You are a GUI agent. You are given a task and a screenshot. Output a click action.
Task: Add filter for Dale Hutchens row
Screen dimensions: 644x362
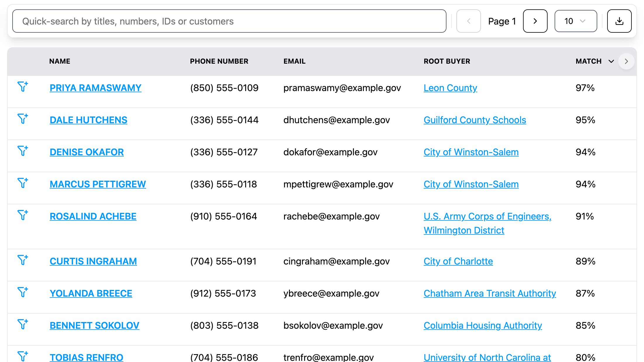(23, 119)
